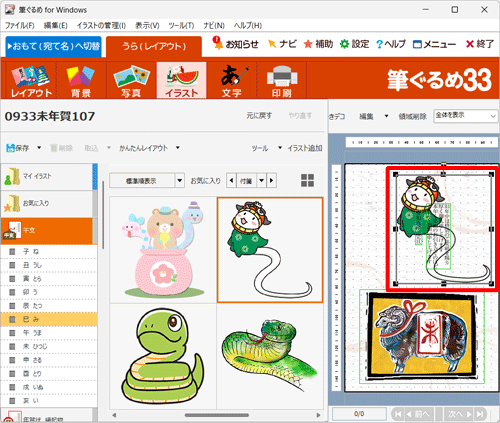The width and height of the screenshot is (500, 423).
Task: Open ヘルプ help in toolbar
Action: [x=391, y=44]
